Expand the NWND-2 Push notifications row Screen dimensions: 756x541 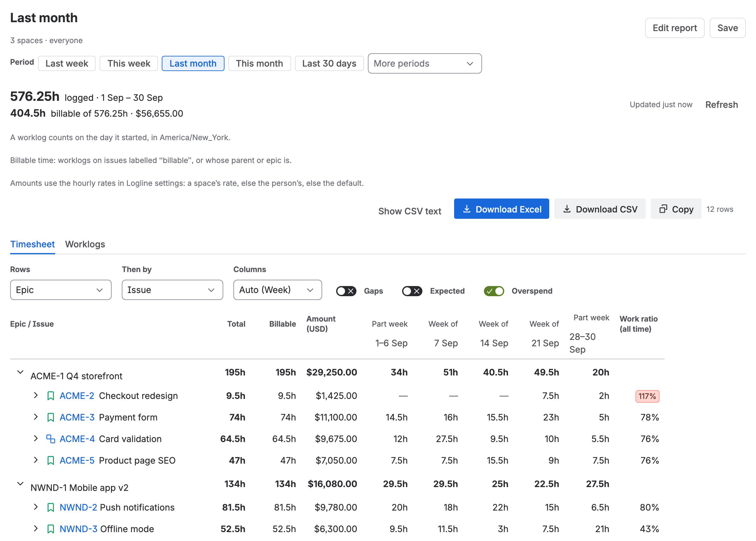[x=36, y=507]
